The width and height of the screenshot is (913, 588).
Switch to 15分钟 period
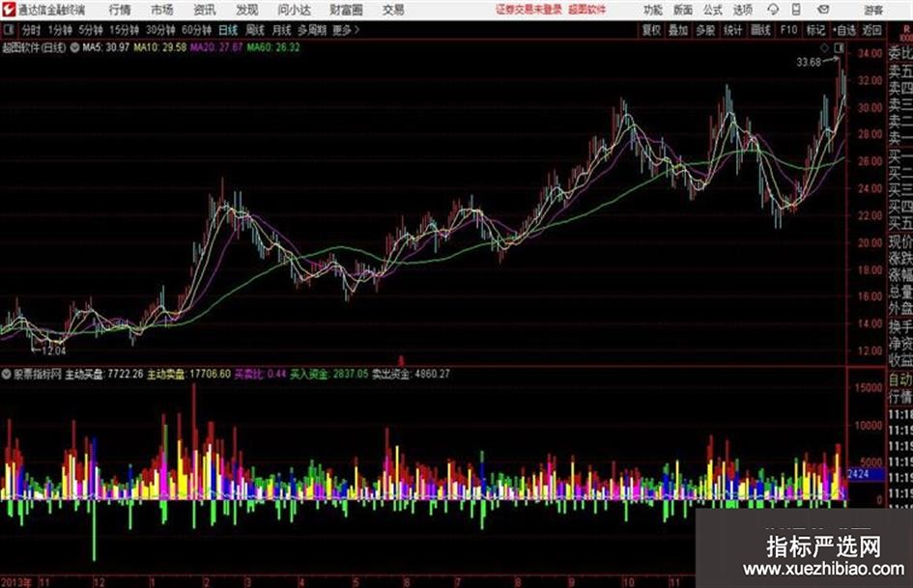click(x=125, y=30)
